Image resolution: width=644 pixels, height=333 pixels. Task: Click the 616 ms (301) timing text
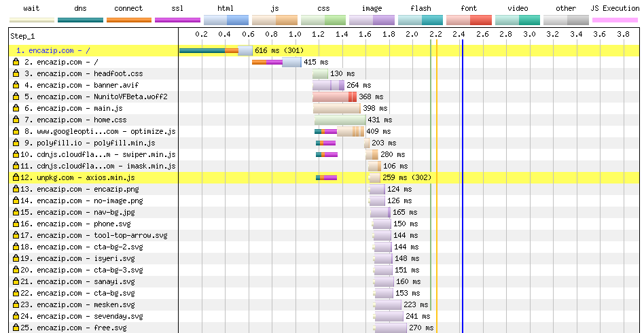pyautogui.click(x=279, y=50)
